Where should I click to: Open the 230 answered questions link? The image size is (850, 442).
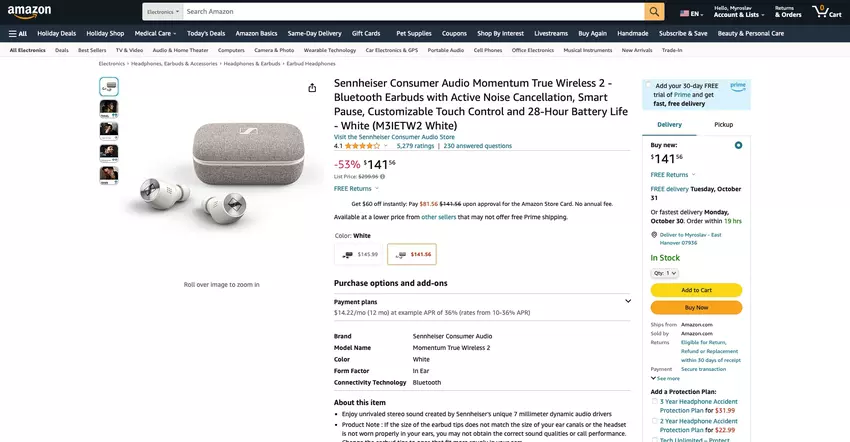(x=477, y=146)
